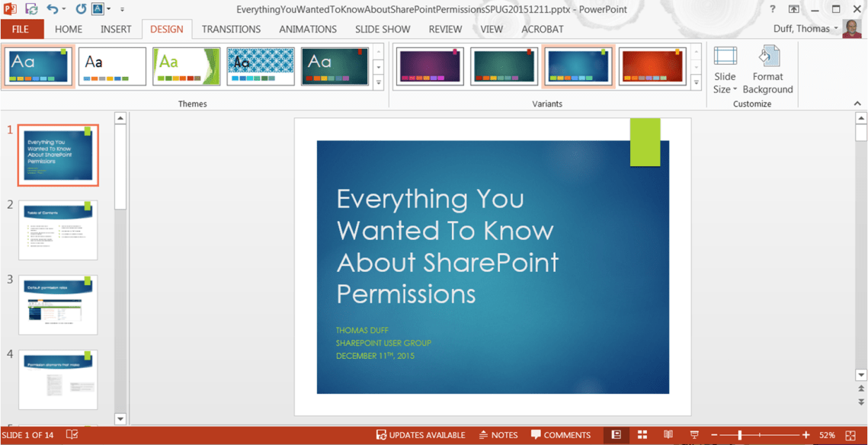
Task: Run spell check from the status bar
Action: click(71, 434)
